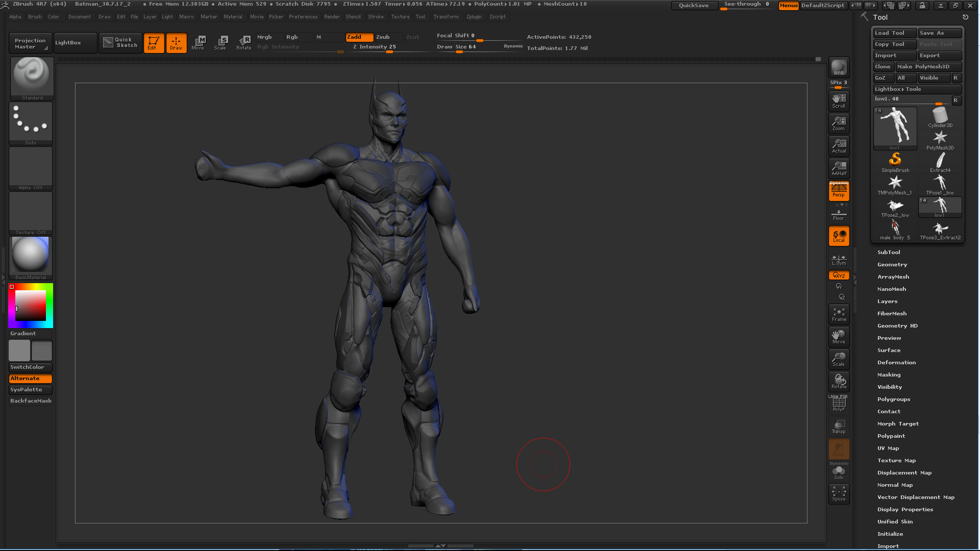
Task: Expand the UV Map section
Action: (x=888, y=448)
